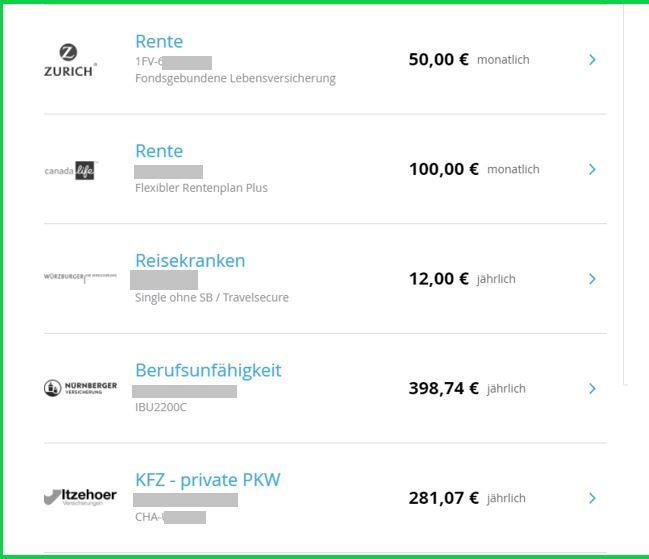Open the KFZ - private PKW title

click(x=208, y=480)
